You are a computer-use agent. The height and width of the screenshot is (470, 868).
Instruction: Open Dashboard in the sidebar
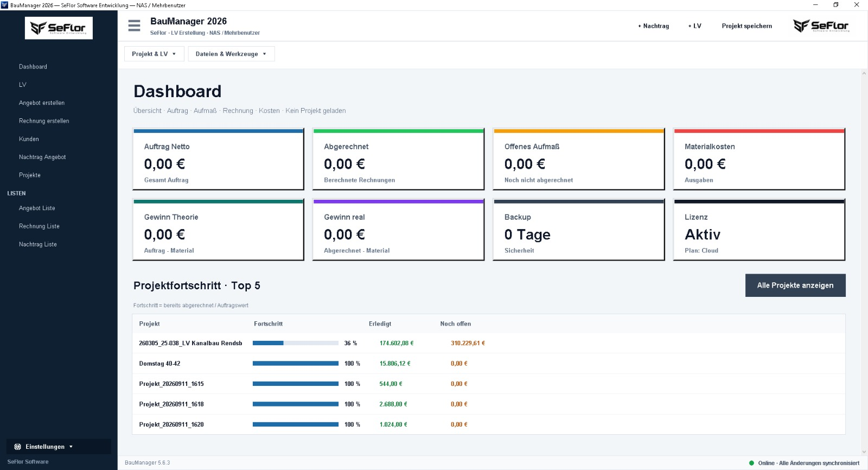pos(33,67)
